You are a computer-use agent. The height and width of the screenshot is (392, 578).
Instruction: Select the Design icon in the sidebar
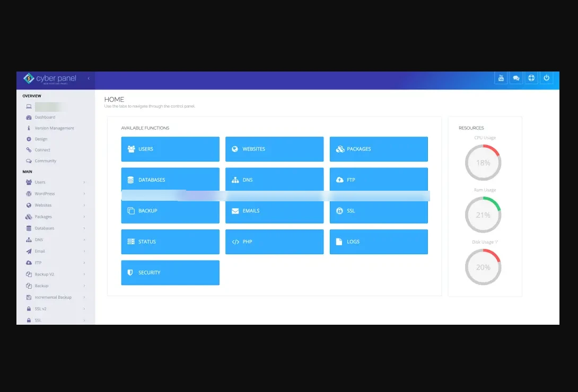pyautogui.click(x=29, y=139)
